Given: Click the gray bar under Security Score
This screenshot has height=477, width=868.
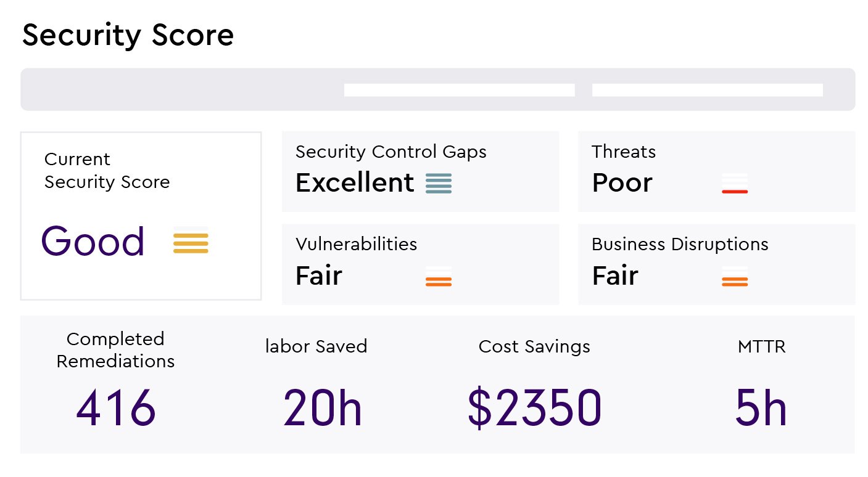Looking at the screenshot, I should click(179, 90).
